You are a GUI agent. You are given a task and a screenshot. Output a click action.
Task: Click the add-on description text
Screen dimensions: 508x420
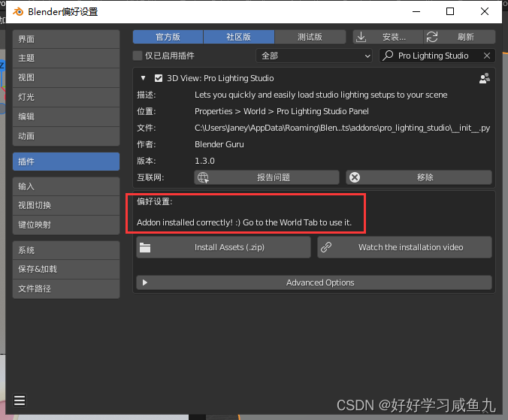point(321,95)
